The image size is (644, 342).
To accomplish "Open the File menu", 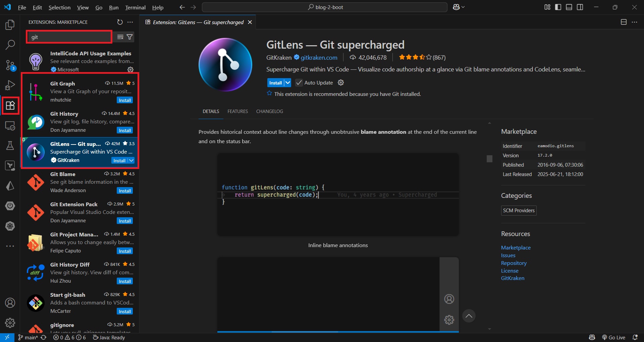I will tap(22, 7).
